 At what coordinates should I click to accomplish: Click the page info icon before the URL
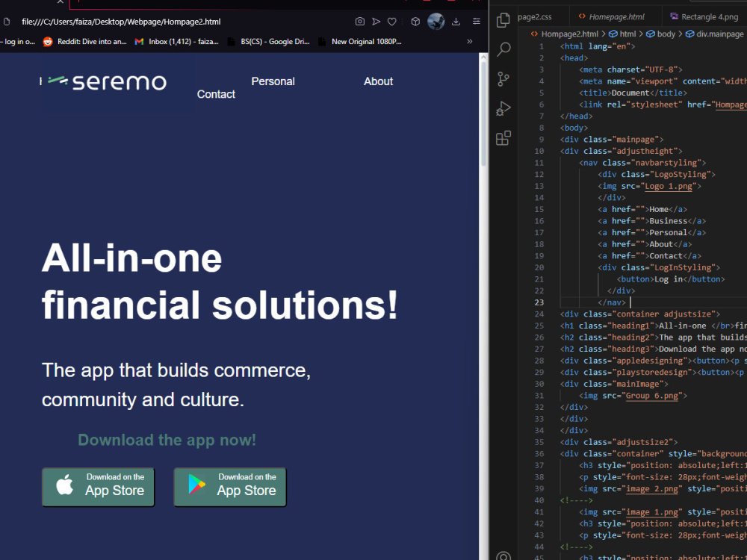7,22
